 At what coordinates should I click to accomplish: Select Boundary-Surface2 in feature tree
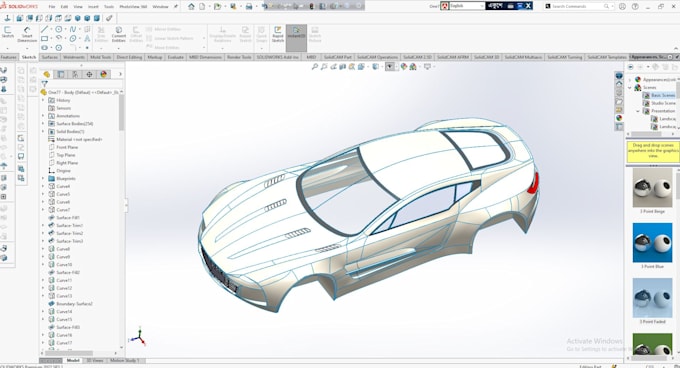(74, 304)
